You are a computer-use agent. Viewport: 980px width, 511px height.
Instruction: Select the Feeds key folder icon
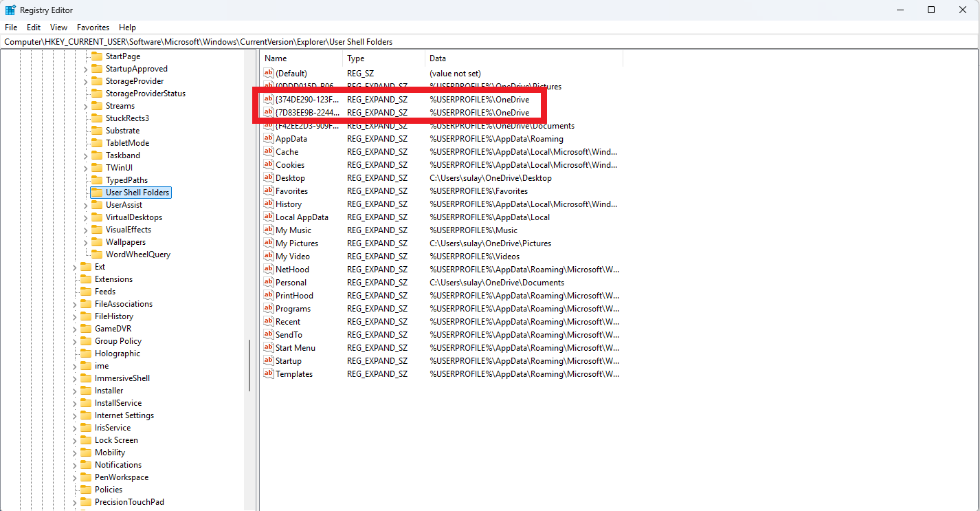tap(86, 292)
